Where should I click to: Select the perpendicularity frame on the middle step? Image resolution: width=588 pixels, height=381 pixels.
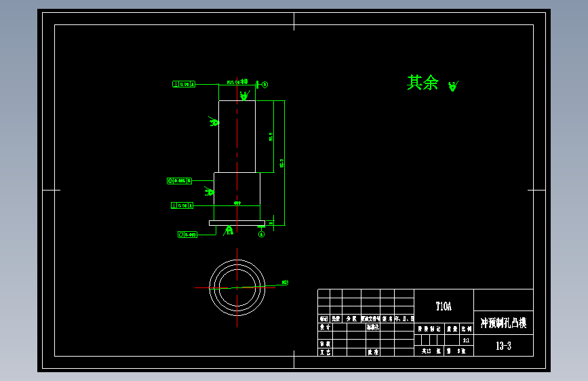pyautogui.click(x=182, y=205)
